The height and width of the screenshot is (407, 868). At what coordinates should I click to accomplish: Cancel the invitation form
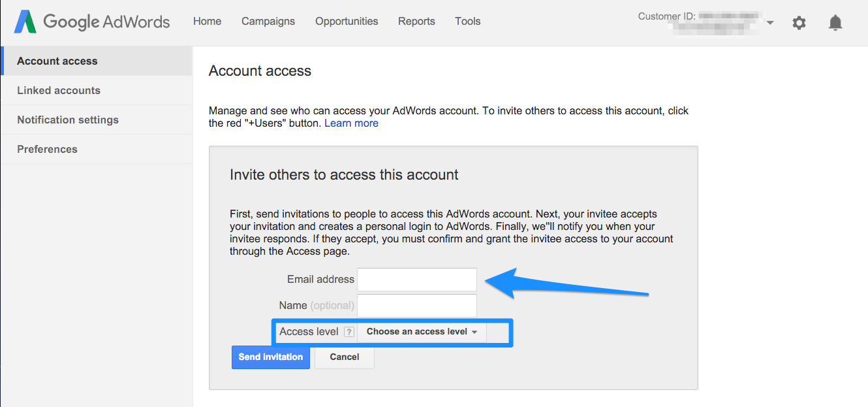[x=345, y=357]
